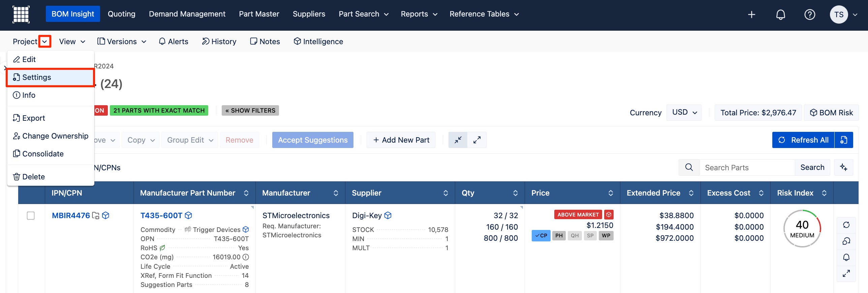868x293 pixels.
Task: Click the AI sparkle search icon
Action: 843,168
